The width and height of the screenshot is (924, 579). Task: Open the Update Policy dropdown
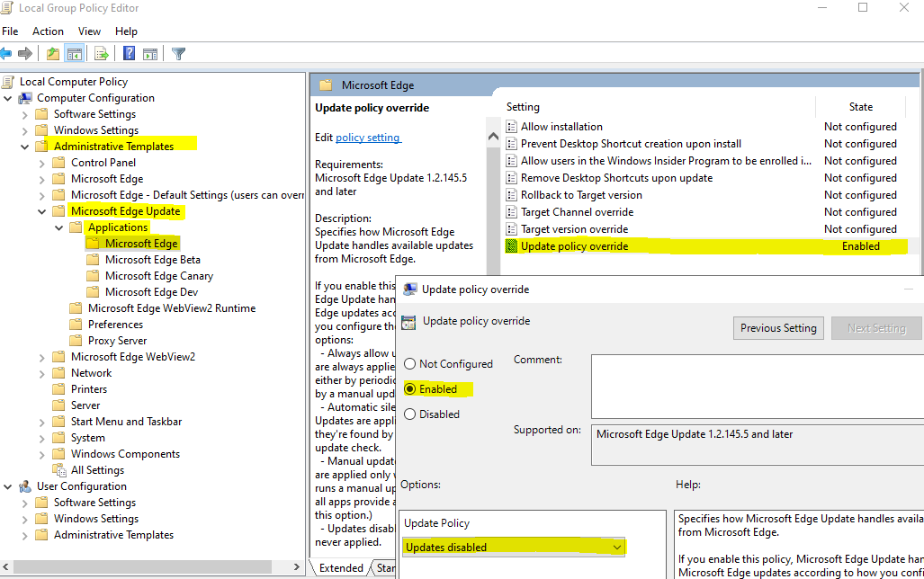coord(513,548)
